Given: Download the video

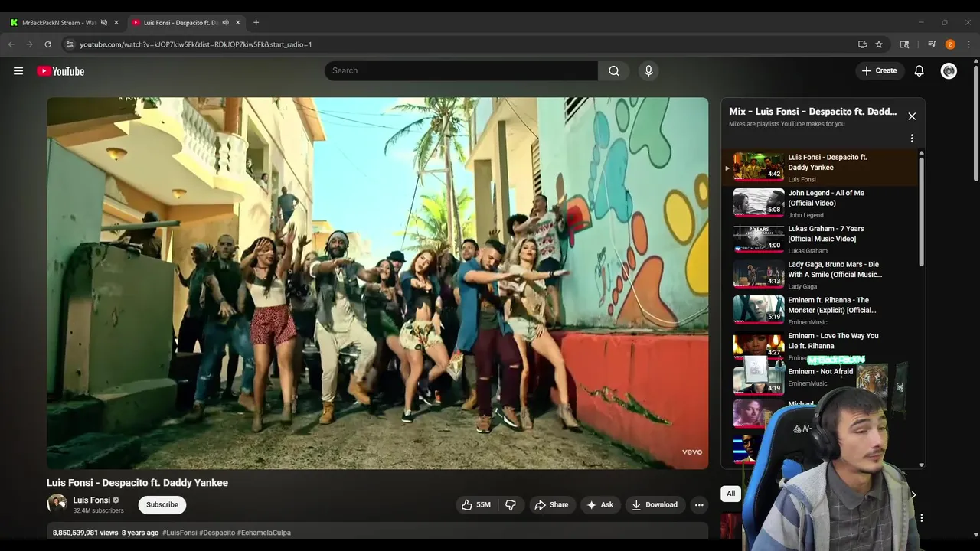Looking at the screenshot, I should (x=655, y=504).
